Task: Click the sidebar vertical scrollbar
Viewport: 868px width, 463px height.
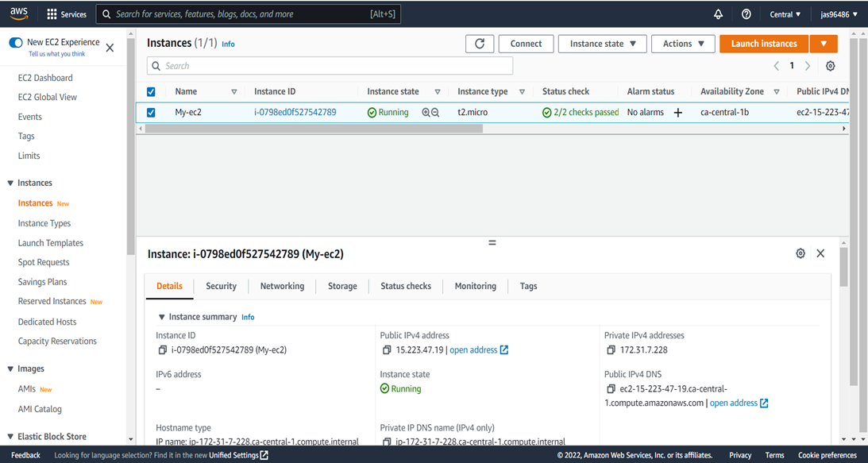Action: coord(131,147)
